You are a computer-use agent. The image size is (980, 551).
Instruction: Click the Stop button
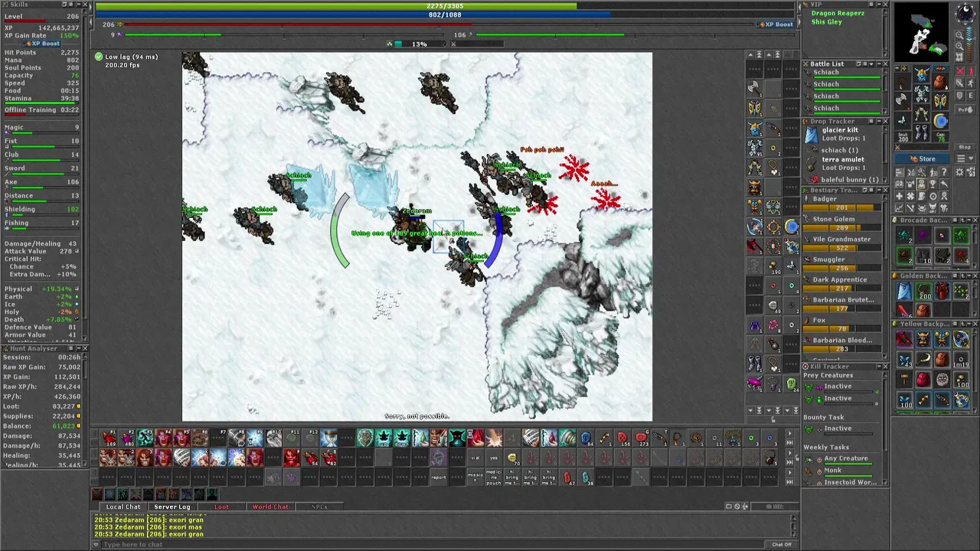click(x=965, y=147)
